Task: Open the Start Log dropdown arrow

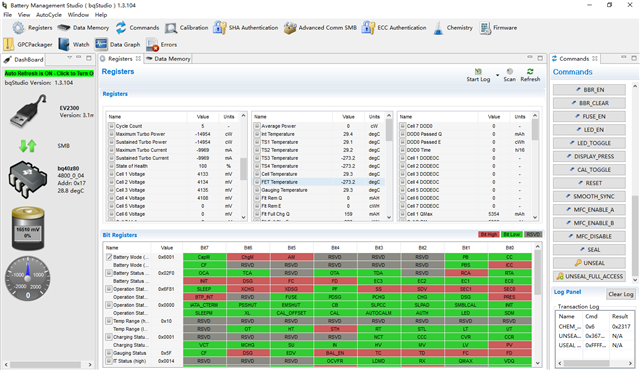Action: (497, 75)
